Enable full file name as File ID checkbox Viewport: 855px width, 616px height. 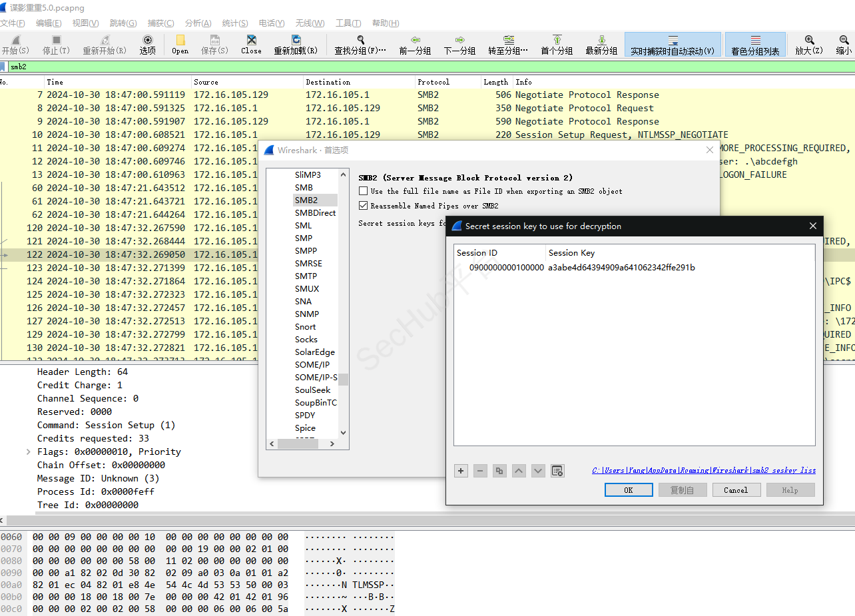click(x=363, y=191)
